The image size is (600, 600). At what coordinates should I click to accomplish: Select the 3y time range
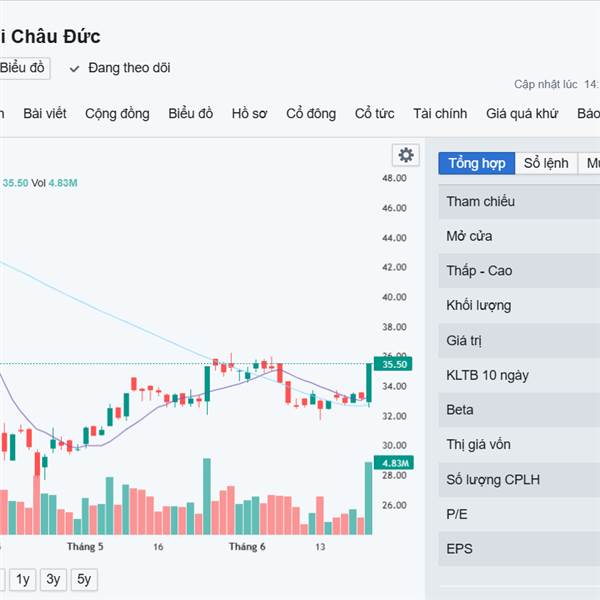[x=53, y=580]
